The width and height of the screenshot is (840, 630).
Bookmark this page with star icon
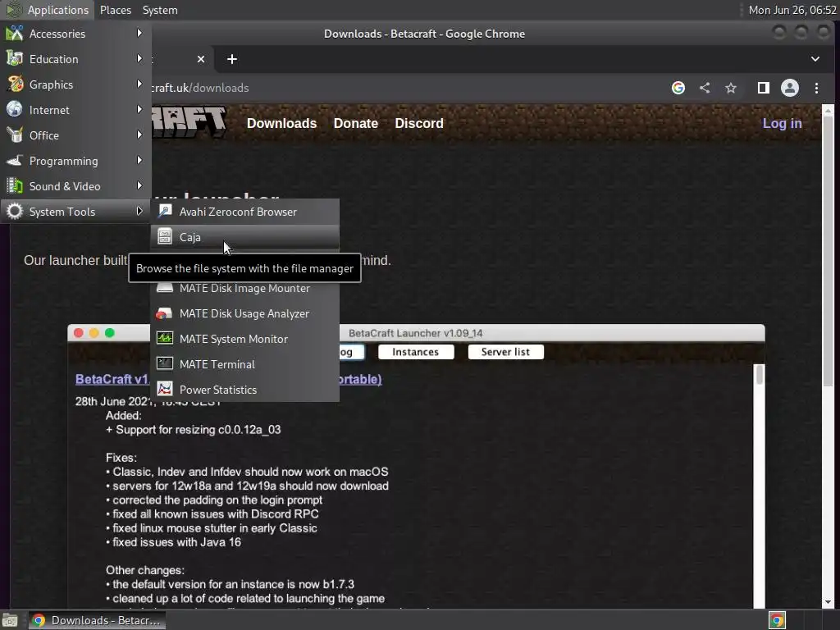731,88
